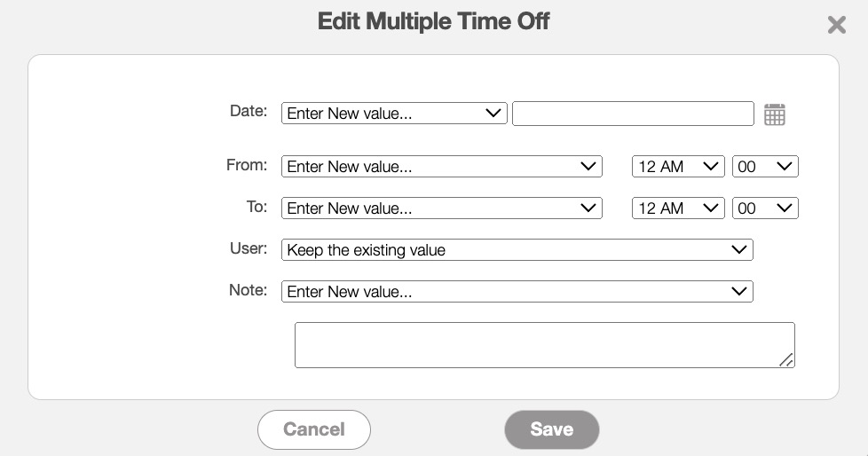Open the From value mode dropdown

click(x=441, y=166)
